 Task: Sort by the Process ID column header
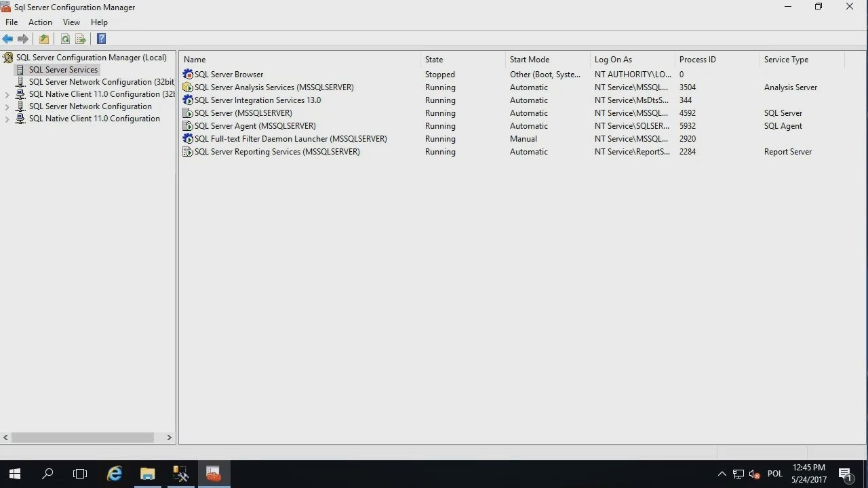coord(717,60)
